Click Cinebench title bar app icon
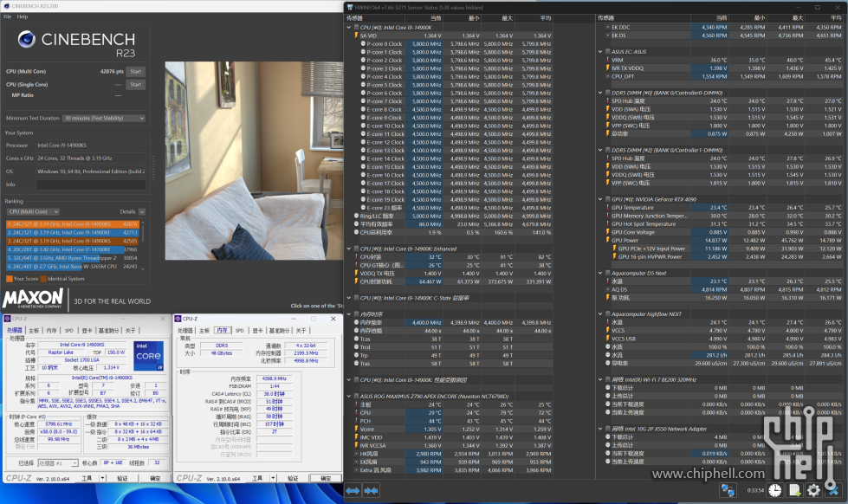Screen dimensions: 848x504 click(x=5, y=6)
